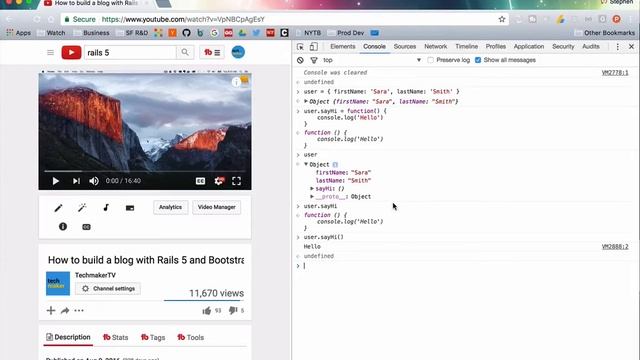Click the YouTube search field with rails 5

130,53
